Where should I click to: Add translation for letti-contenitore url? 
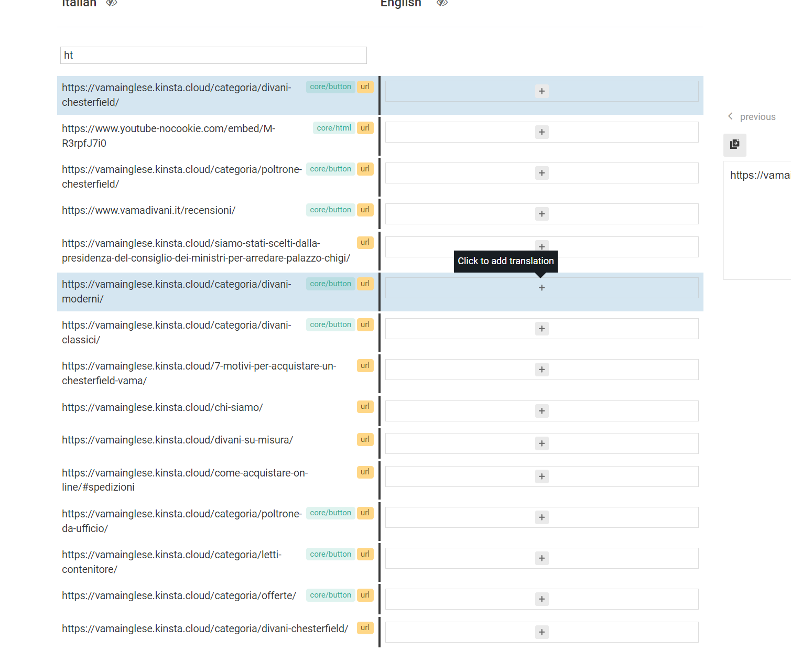point(542,558)
